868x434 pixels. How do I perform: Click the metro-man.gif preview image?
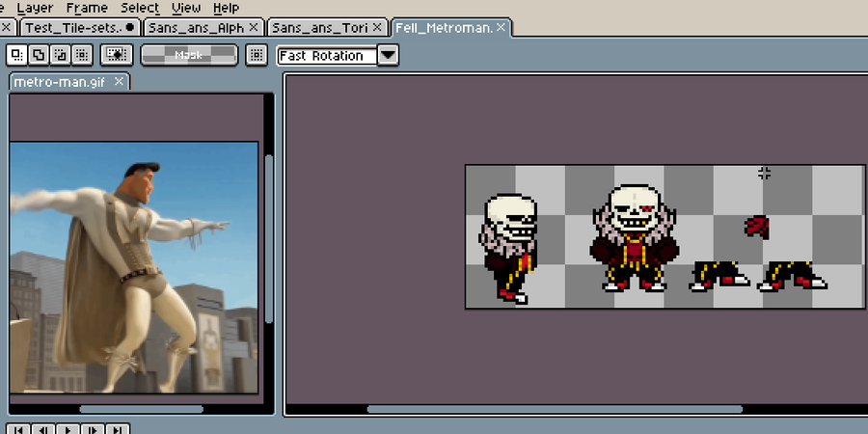(x=134, y=268)
